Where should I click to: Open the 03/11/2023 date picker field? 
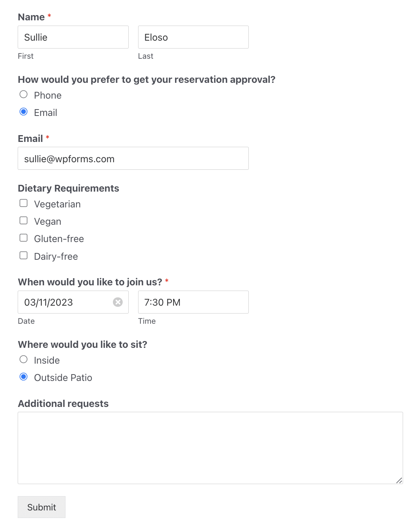(x=73, y=302)
